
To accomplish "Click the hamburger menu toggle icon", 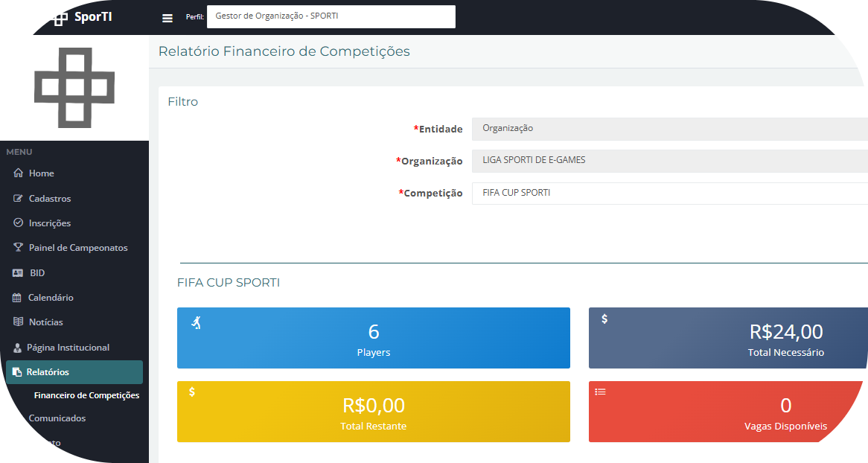I will (167, 18).
